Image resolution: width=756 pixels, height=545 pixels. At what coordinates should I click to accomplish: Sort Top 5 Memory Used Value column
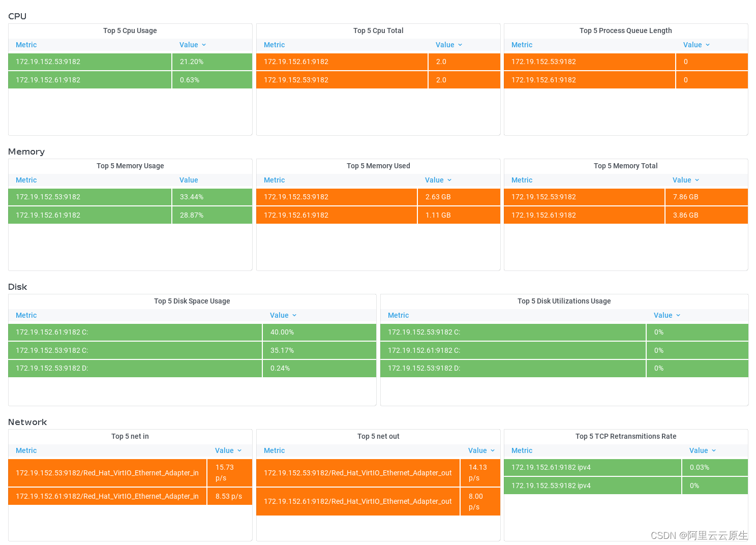pos(438,180)
